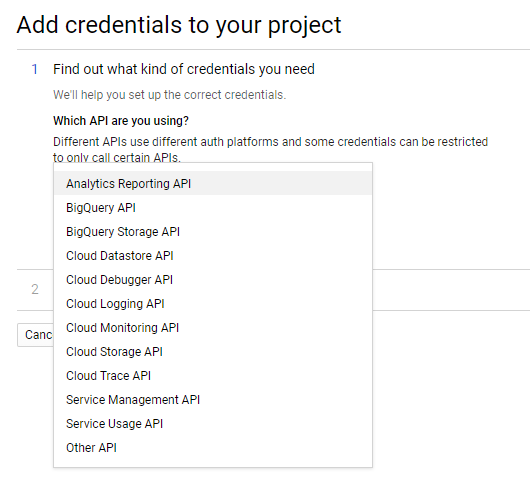Screen dimensions: 530x482
Task: Select Service Usage API entry
Action: (213, 424)
